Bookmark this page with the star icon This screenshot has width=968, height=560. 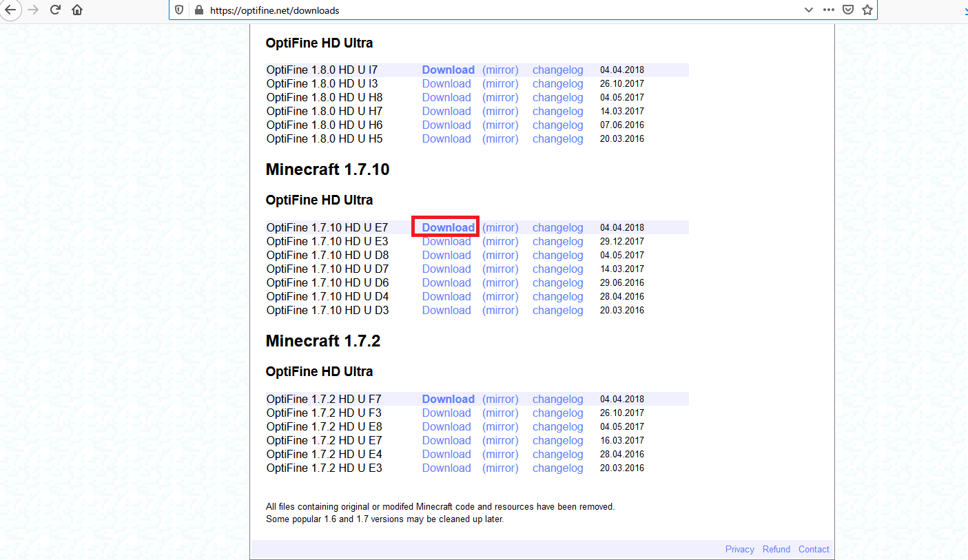[867, 10]
